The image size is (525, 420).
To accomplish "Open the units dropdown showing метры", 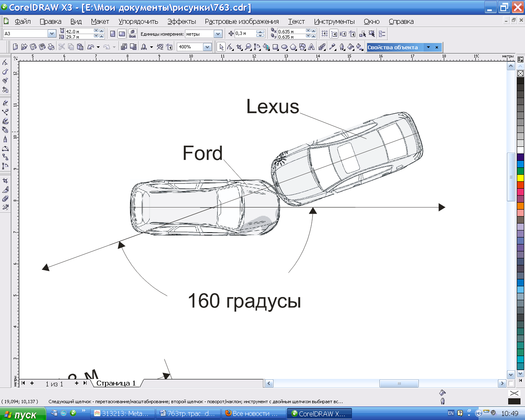I will (x=218, y=34).
